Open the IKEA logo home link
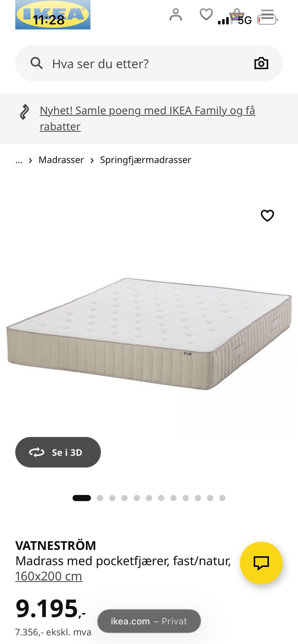 [53, 15]
